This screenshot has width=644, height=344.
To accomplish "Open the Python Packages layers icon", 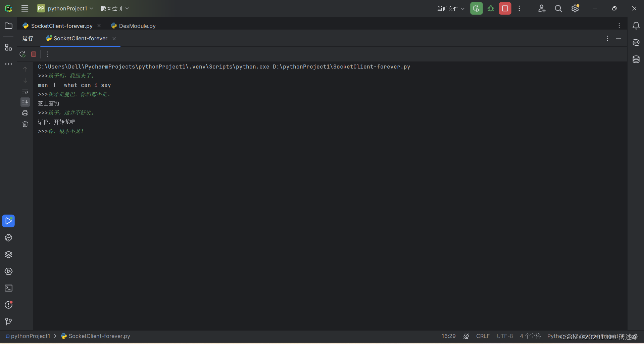I will pyautogui.click(x=8, y=255).
